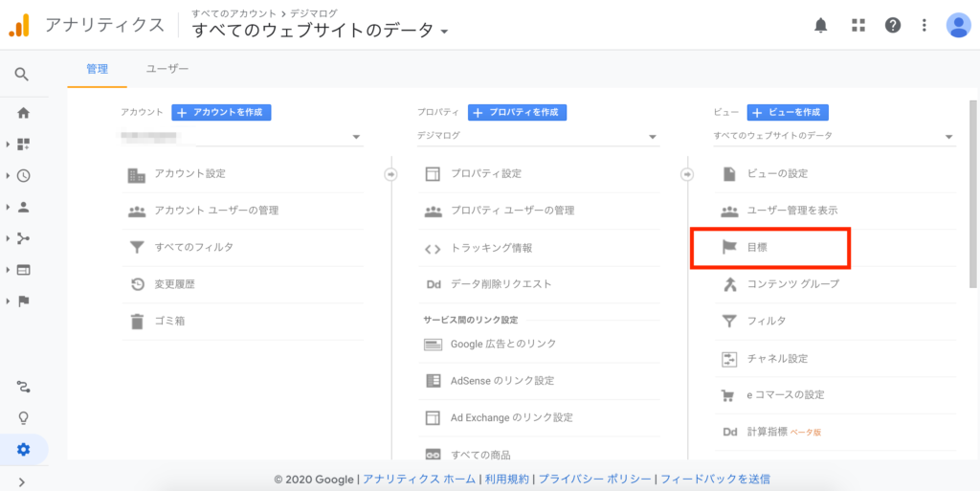The height and width of the screenshot is (491, 980).
Task: Click the user profile avatar
Action: point(958,26)
